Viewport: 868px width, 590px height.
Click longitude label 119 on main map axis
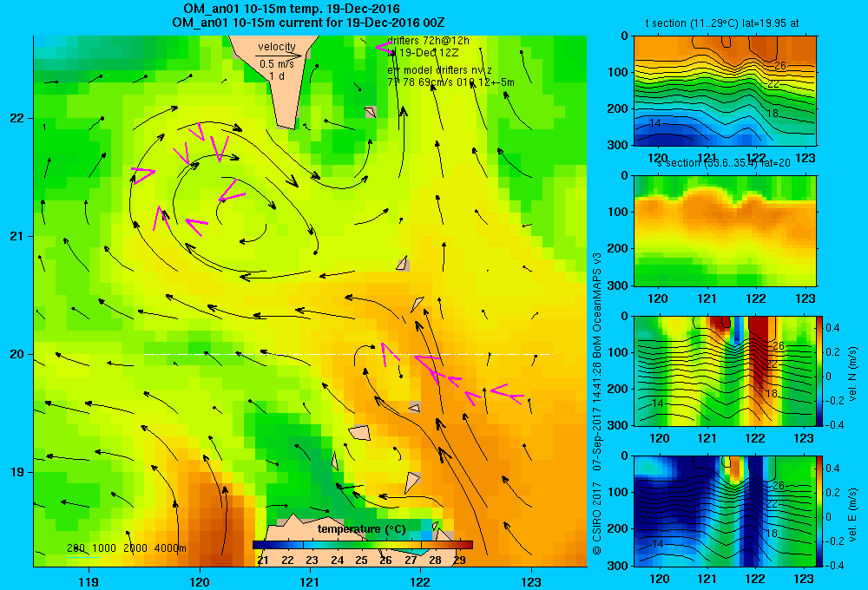89,581
